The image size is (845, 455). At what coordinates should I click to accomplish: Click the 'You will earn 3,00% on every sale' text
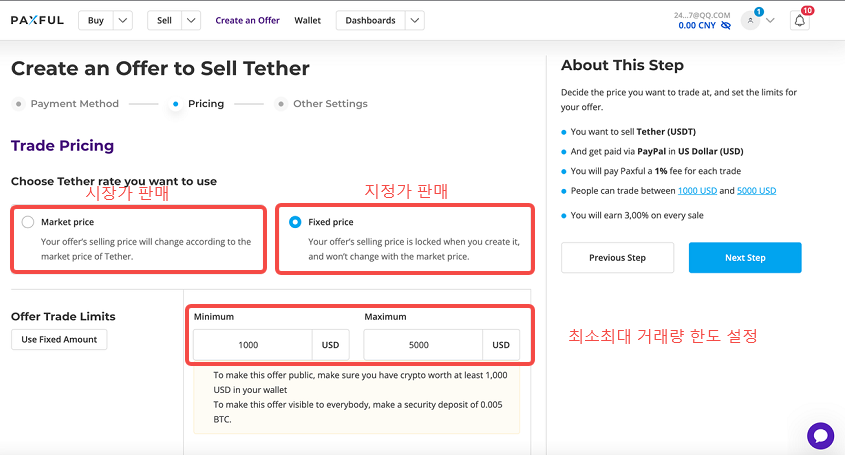point(637,216)
